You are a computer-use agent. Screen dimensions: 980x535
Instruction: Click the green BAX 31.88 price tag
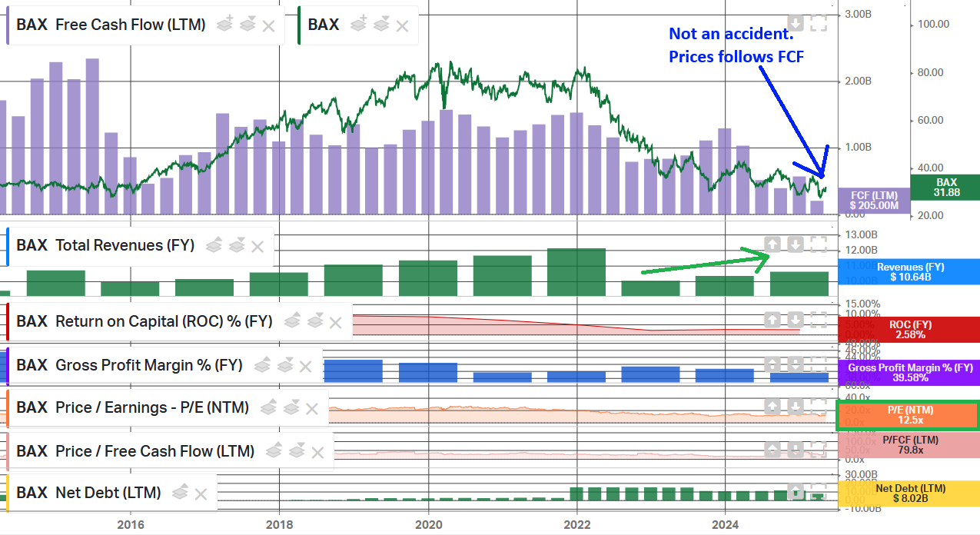click(945, 187)
